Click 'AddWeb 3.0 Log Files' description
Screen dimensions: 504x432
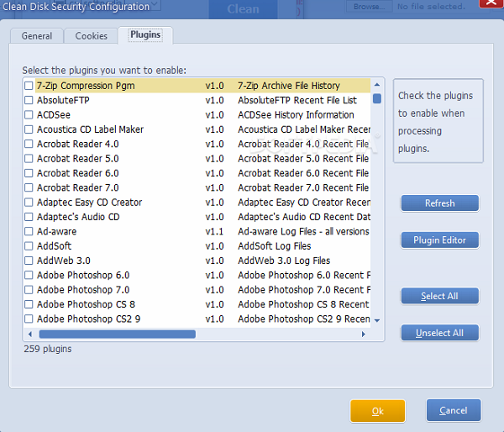point(284,261)
